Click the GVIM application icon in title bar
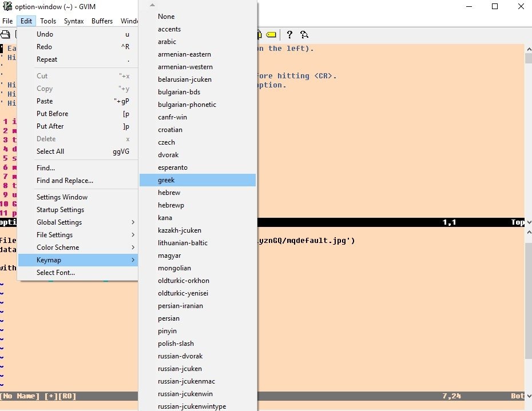The height and width of the screenshot is (411, 532). (x=7, y=6)
